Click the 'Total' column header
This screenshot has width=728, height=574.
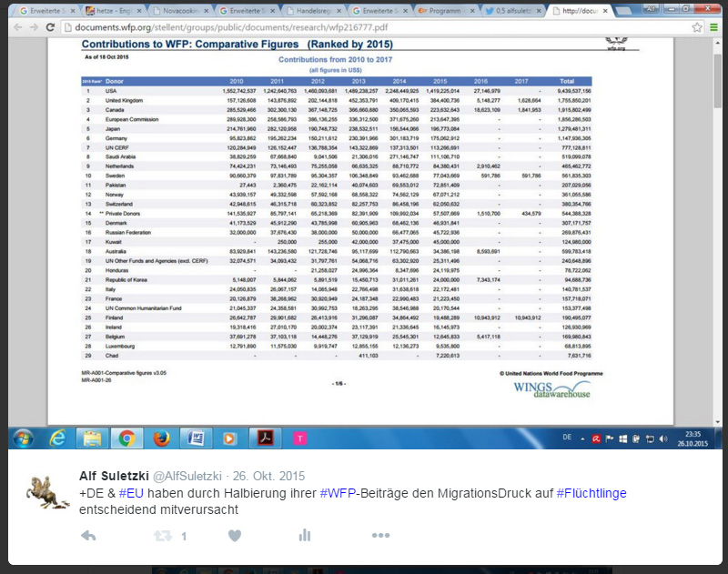pyautogui.click(x=567, y=81)
